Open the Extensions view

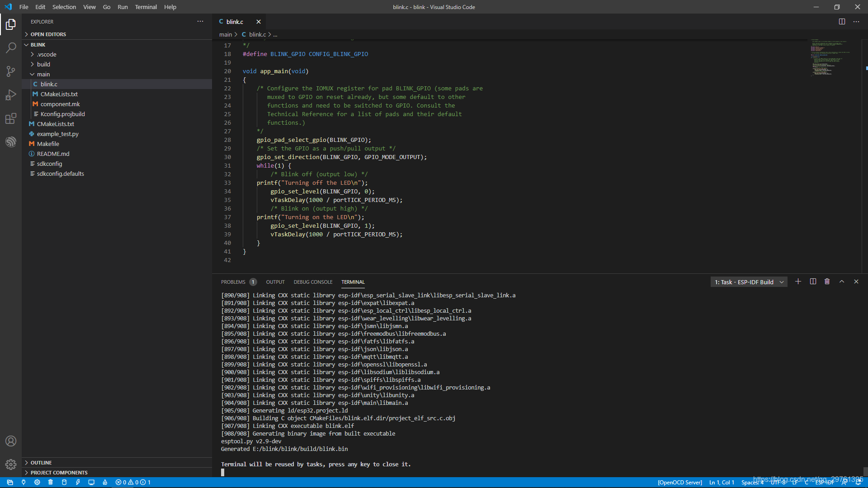[11, 118]
